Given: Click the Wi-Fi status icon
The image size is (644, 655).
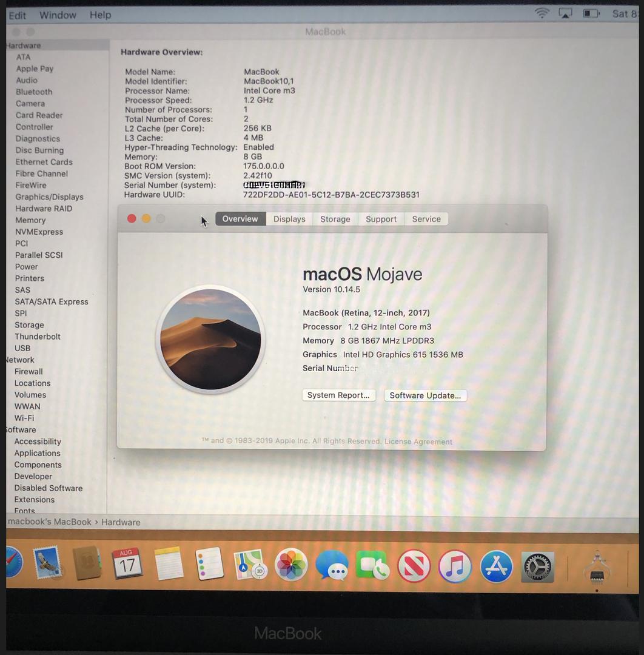Looking at the screenshot, I should [542, 13].
